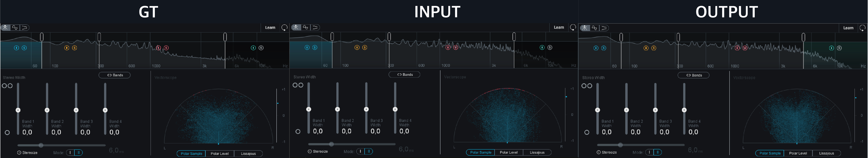Click Band 4 Width slider knob in OUTPUT panel

coord(684,110)
